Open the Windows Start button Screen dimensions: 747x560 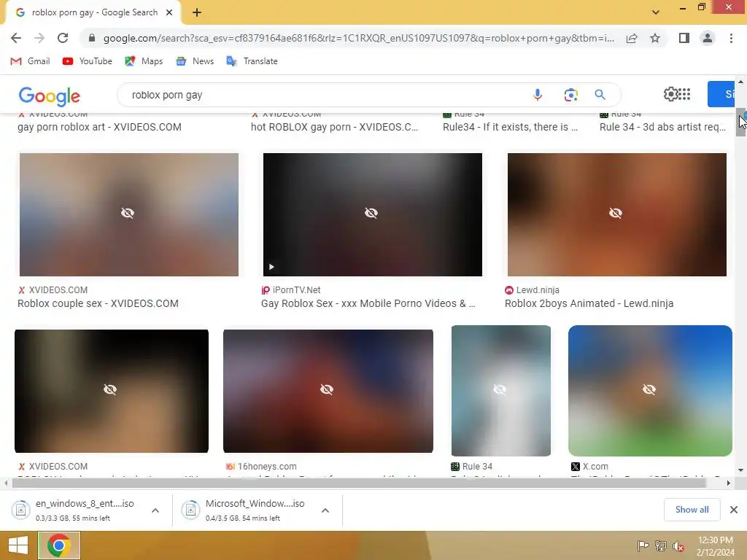tap(18, 545)
